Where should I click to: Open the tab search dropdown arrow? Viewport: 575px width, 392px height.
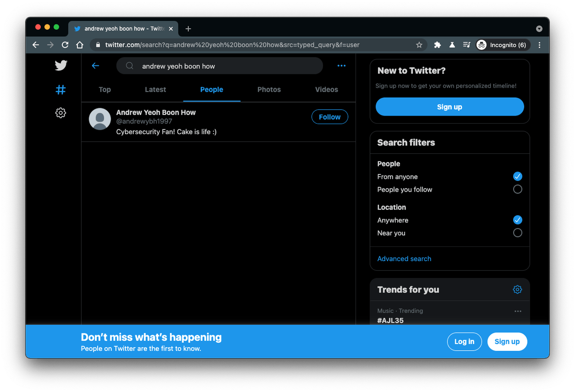point(539,29)
